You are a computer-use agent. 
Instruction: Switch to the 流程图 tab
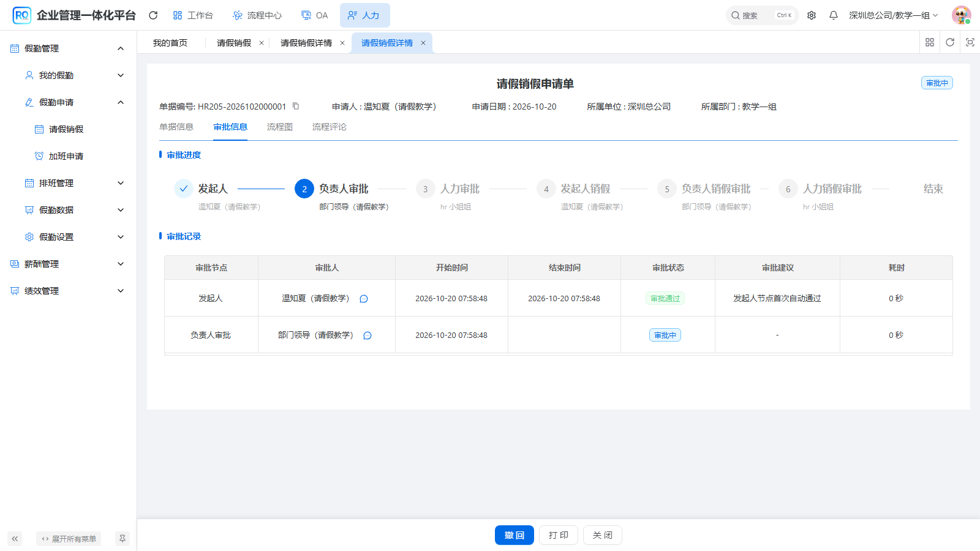tap(280, 127)
